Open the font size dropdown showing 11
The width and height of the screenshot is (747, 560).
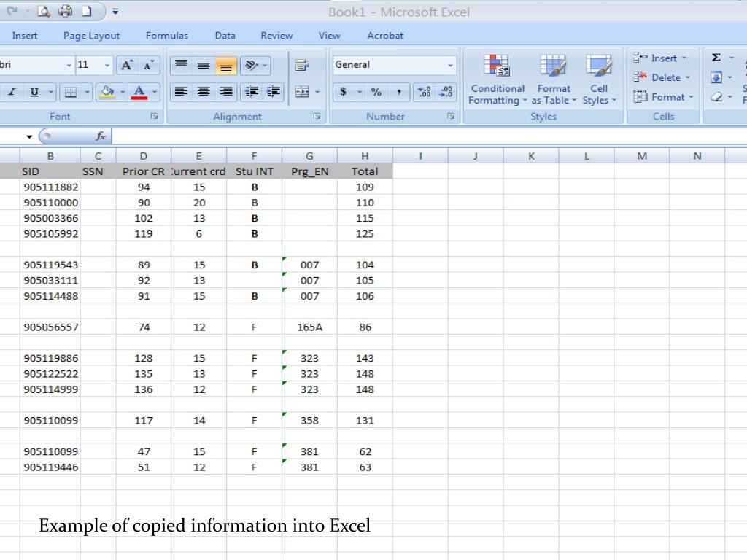(107, 65)
